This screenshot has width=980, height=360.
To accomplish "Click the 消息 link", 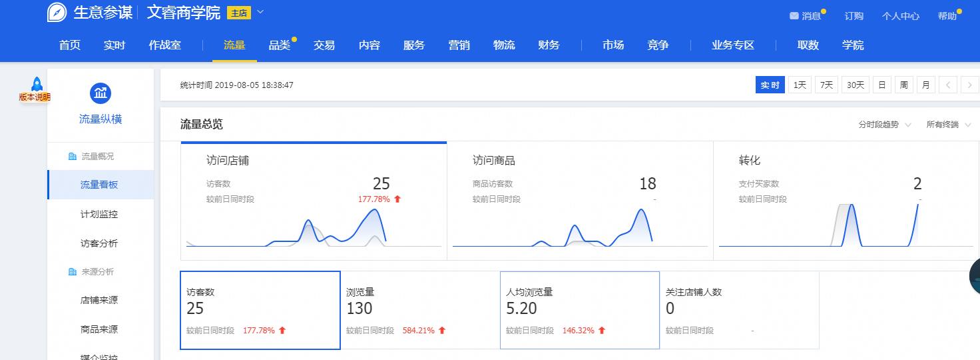I will tap(811, 16).
